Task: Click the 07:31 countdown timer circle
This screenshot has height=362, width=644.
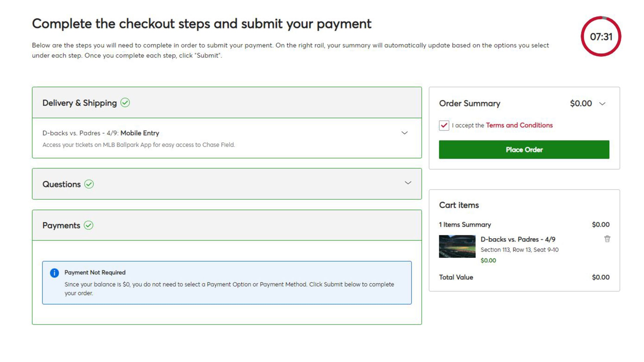Action: coord(601,36)
